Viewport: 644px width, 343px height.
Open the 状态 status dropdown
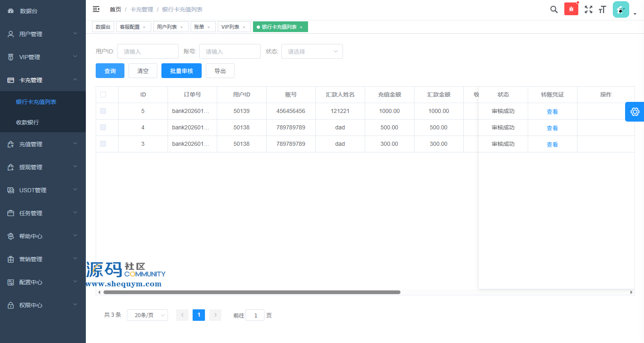click(x=312, y=51)
